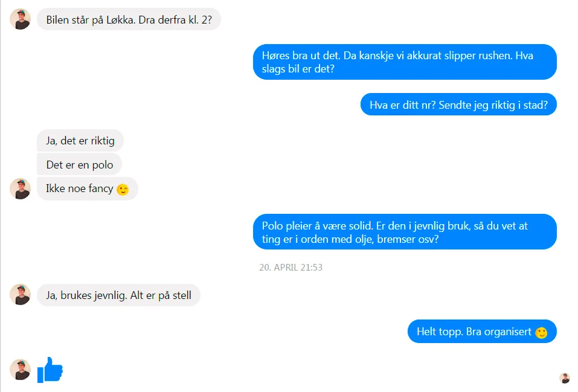The height and width of the screenshot is (392, 578).
Task: Click the avatar beside the thumbs-up
Action: tap(21, 370)
